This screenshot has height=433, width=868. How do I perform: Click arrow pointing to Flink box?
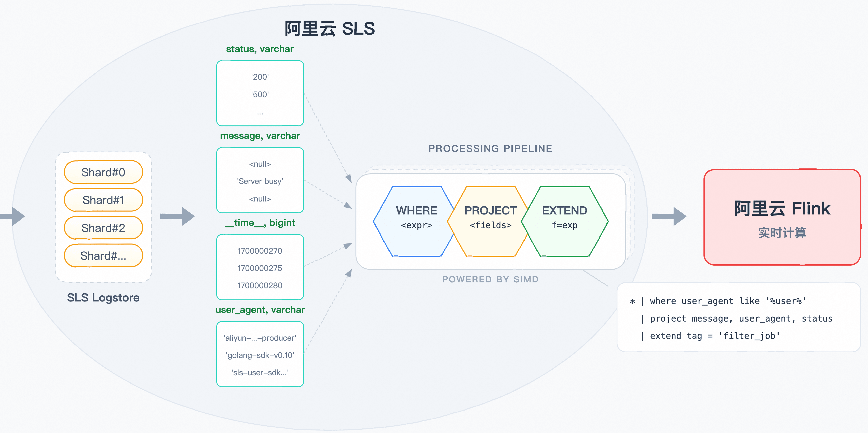(669, 216)
